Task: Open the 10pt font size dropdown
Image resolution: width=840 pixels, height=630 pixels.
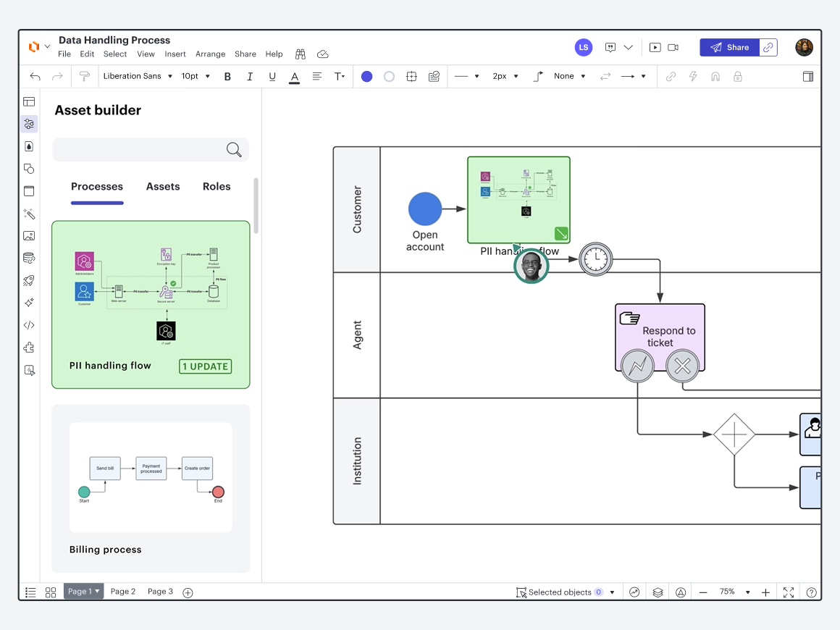Action: point(196,76)
